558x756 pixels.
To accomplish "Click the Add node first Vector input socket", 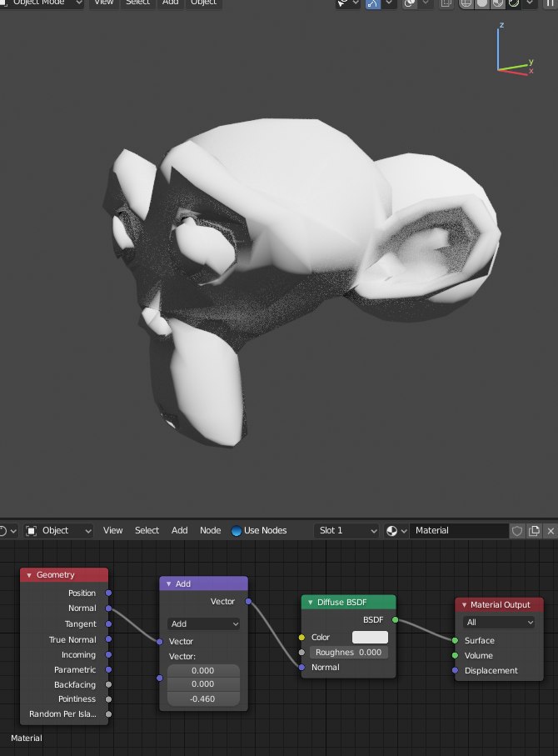I will tap(160, 641).
